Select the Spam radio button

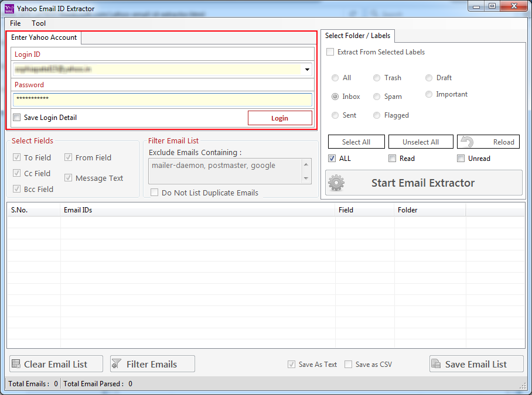click(377, 97)
